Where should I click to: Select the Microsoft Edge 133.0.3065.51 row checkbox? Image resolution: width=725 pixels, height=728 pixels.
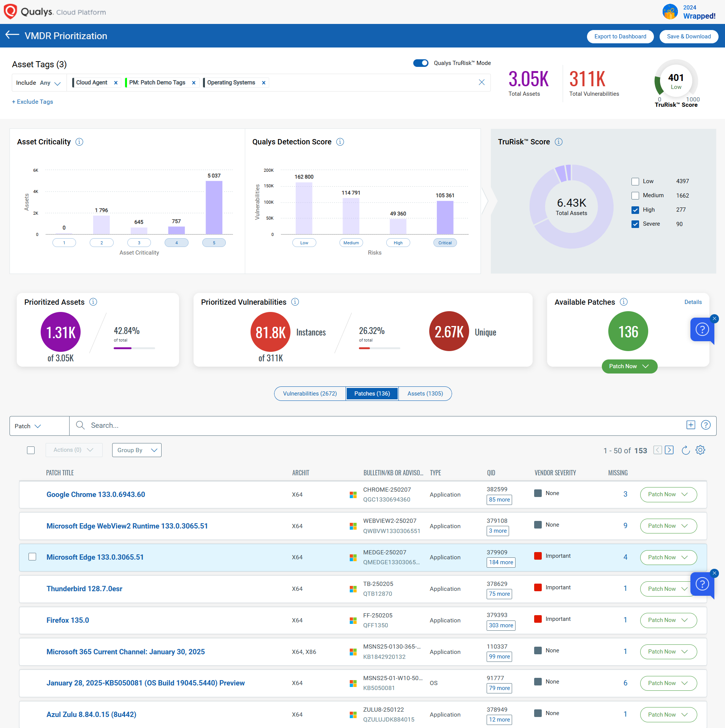(32, 557)
